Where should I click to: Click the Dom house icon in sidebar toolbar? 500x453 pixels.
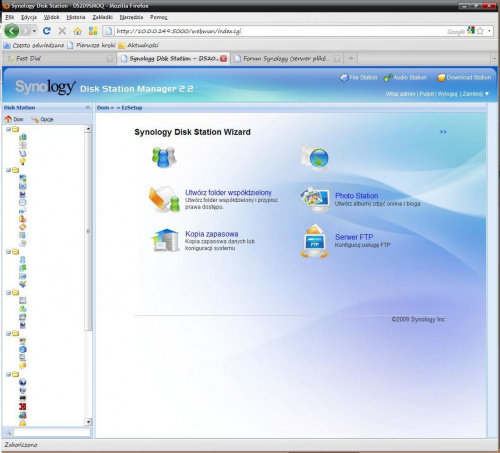click(x=8, y=119)
